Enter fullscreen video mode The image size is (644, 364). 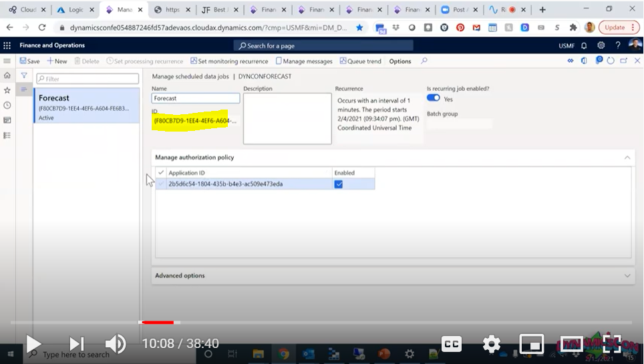[613, 344]
